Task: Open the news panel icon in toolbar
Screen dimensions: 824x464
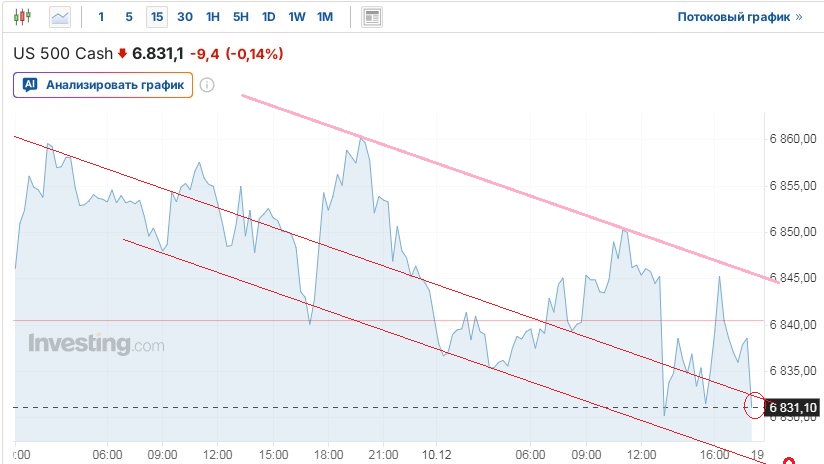Action: 372,17
